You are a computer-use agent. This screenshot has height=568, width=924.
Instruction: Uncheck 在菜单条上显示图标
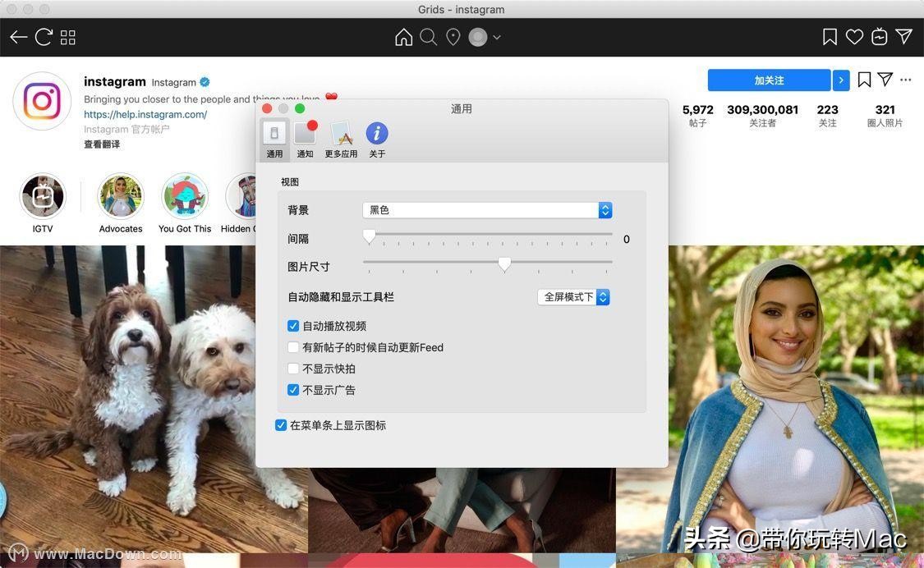pos(281,424)
